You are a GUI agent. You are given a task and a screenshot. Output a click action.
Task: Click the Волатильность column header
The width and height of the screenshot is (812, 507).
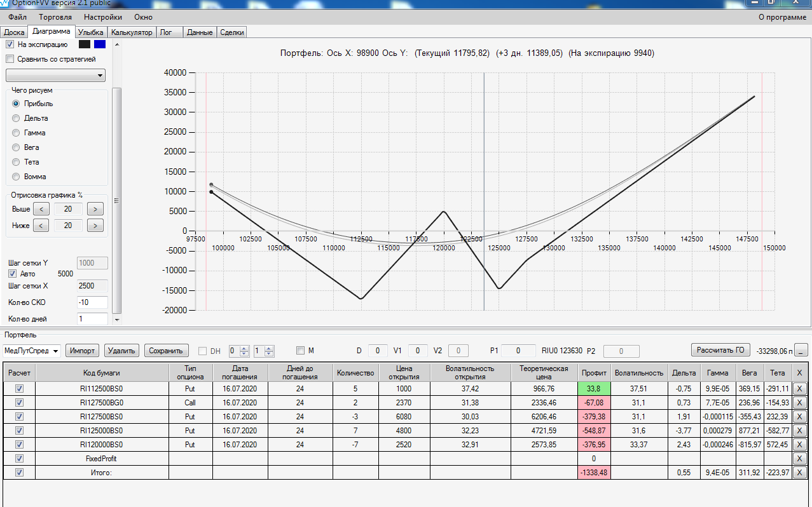pos(639,373)
